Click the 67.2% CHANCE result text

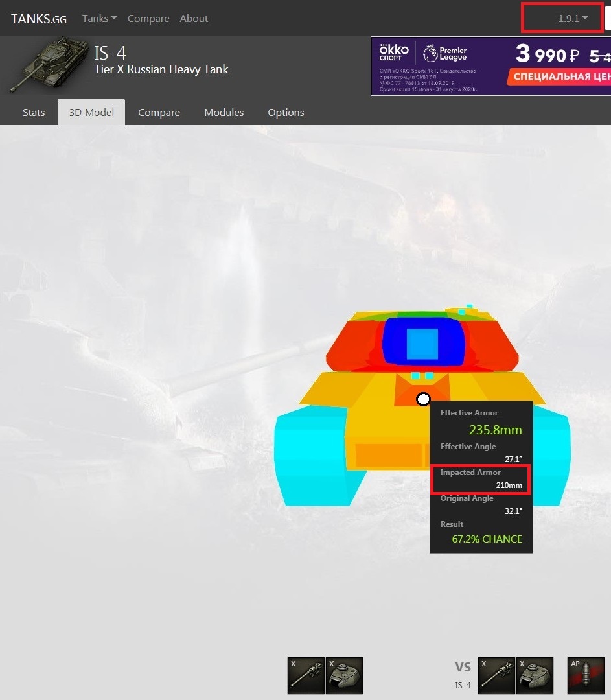(x=487, y=539)
